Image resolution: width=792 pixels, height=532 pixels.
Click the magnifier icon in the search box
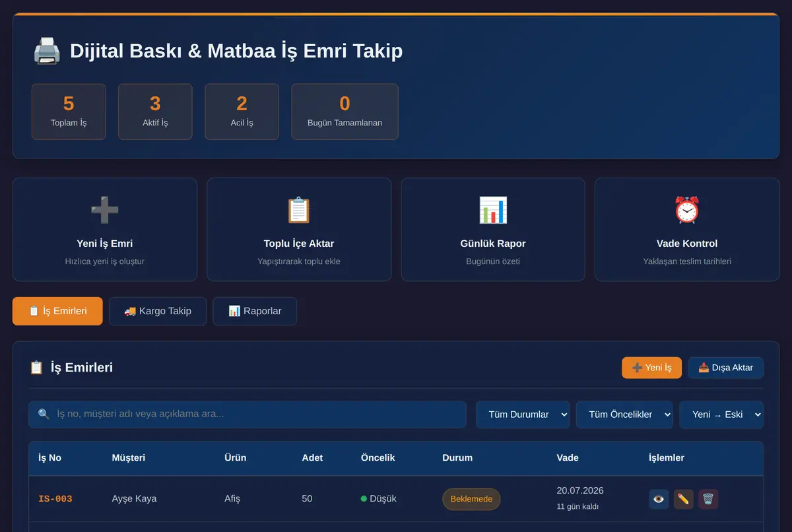[44, 415]
